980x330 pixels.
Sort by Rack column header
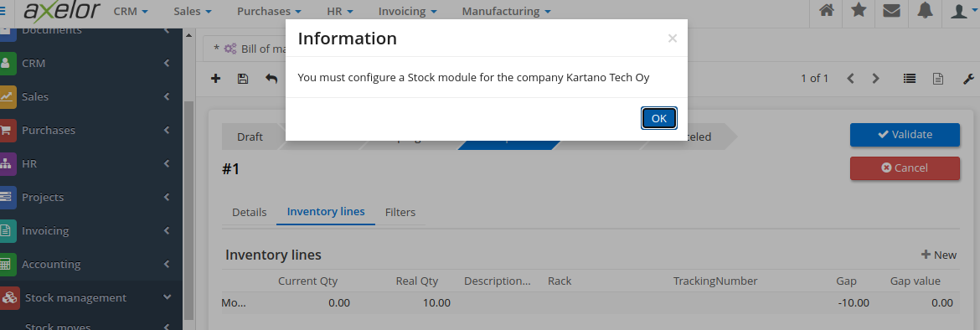click(x=560, y=281)
